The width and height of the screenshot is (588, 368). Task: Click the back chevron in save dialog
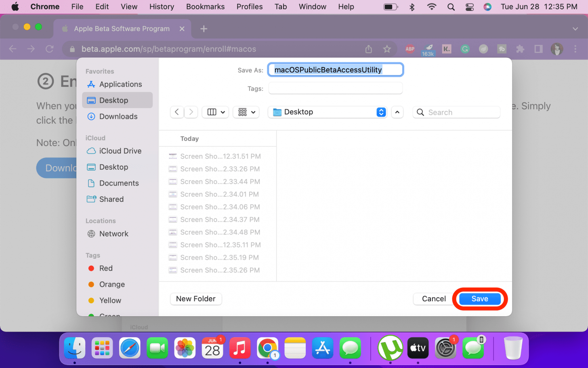pos(177,112)
